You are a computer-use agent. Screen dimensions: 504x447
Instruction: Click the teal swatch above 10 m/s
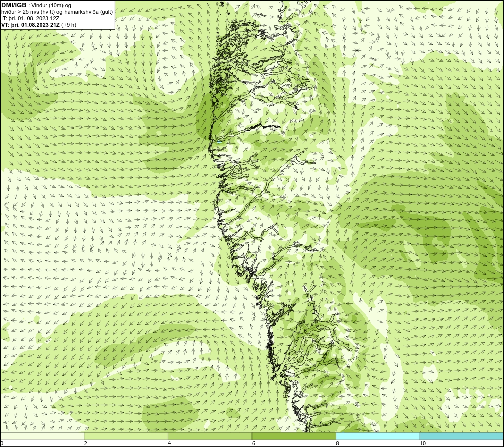(x=462, y=436)
